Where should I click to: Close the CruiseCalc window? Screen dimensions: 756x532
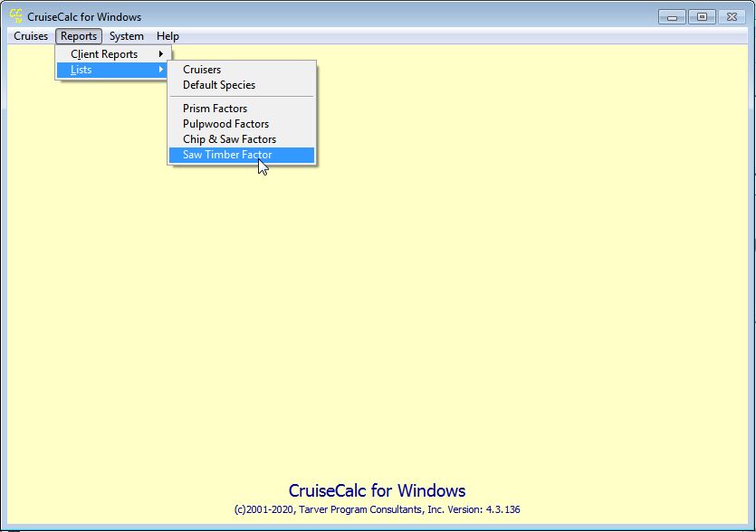click(732, 17)
